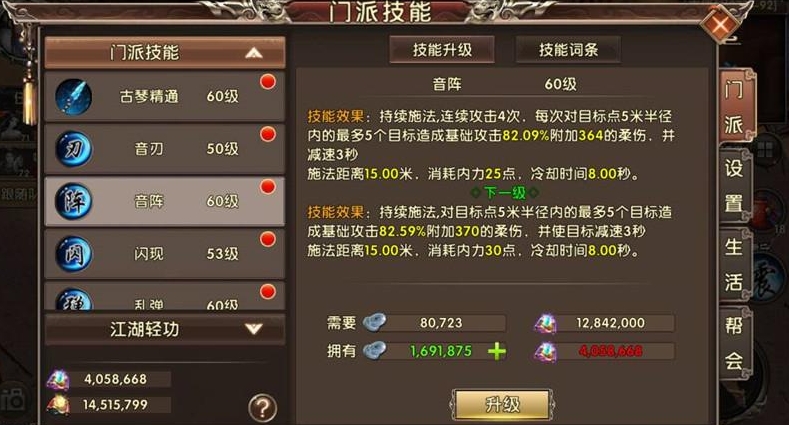Click the required silver ingot icon
789x425 pixels.
tap(375, 322)
